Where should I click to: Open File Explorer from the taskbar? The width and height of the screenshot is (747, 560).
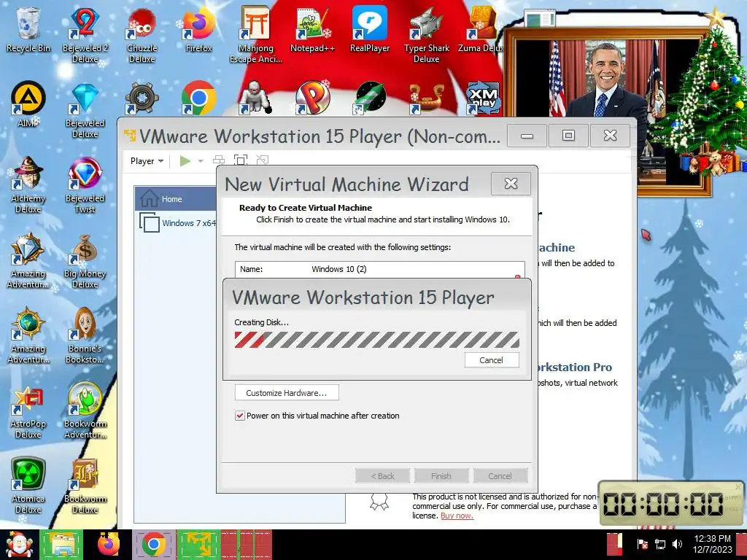(61, 545)
